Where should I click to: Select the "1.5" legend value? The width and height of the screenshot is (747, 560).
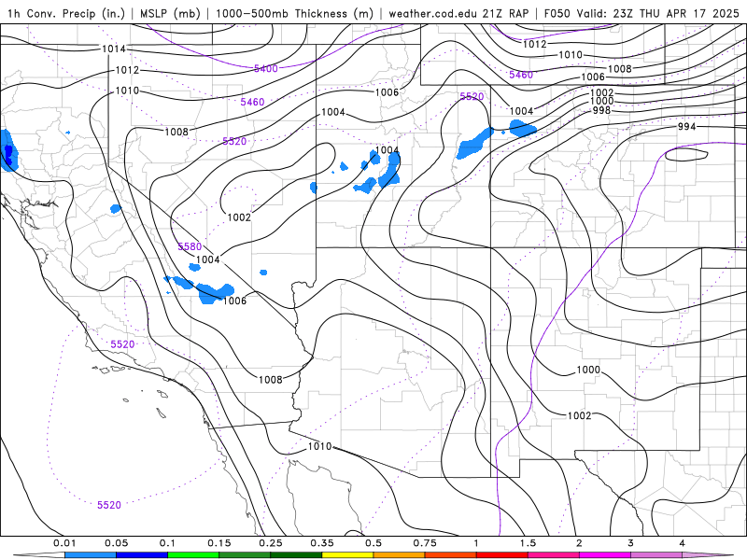[528, 543]
